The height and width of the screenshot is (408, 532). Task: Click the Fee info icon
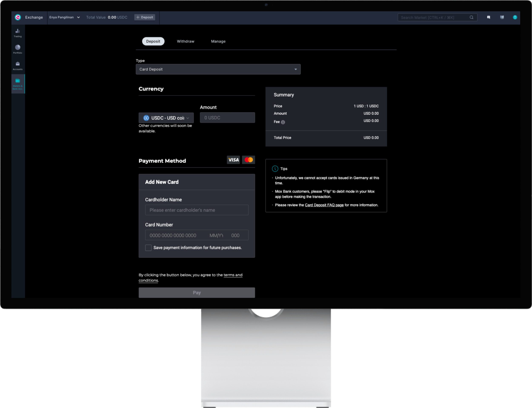283,122
